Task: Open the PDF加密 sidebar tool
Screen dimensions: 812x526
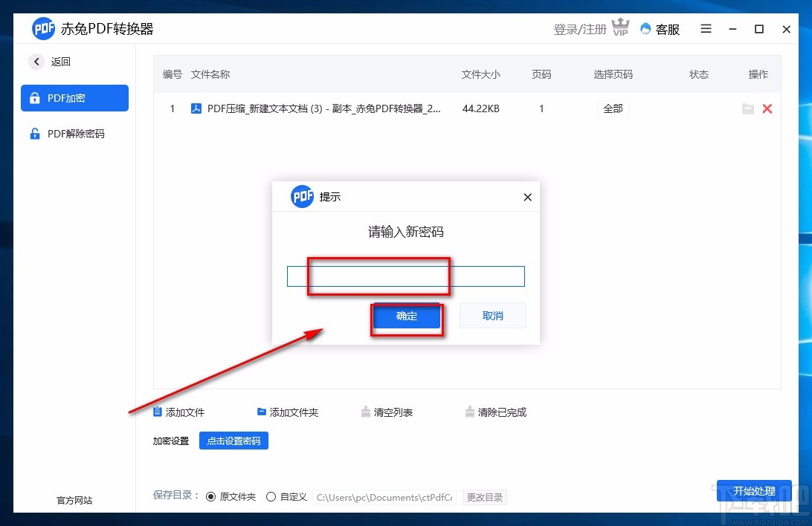Action: 74,97
